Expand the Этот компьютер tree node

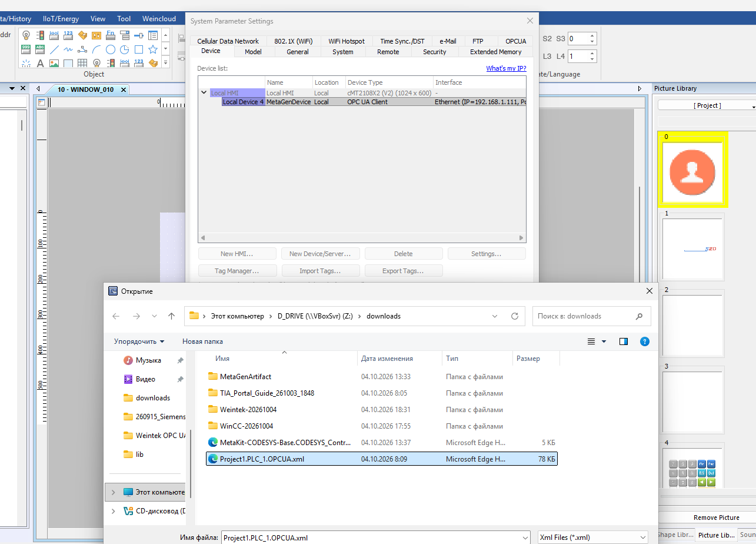pyautogui.click(x=114, y=492)
